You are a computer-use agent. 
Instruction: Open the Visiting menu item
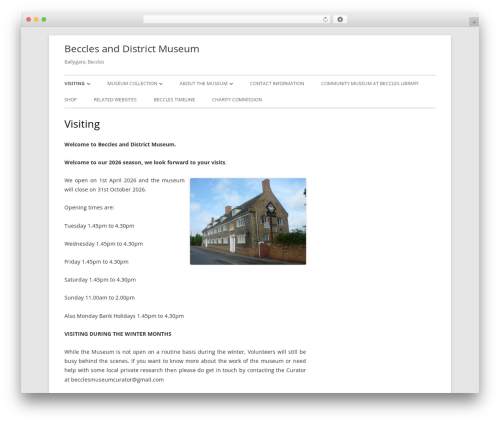pyautogui.click(x=75, y=84)
